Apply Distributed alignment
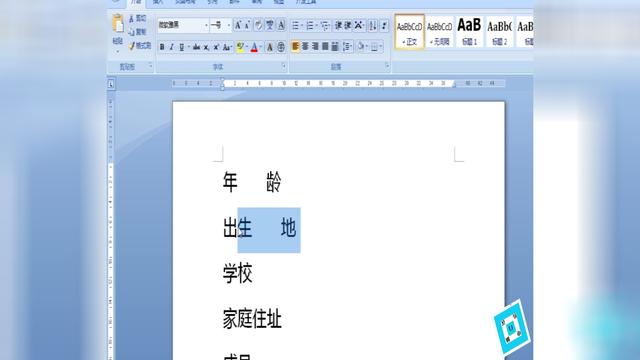Viewport: 640px width, 360px height. [x=335, y=47]
